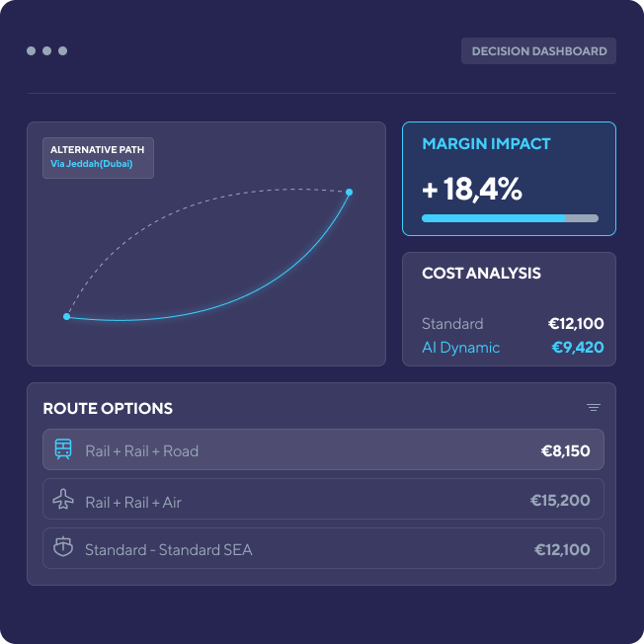Click the Cost Analysis heading
This screenshot has width=644, height=644.
pyautogui.click(x=481, y=274)
